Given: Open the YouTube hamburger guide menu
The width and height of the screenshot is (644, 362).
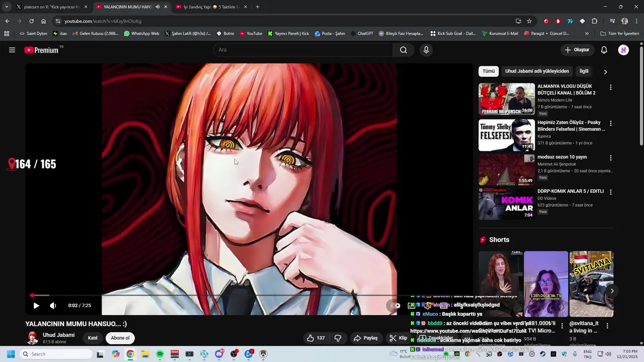Looking at the screenshot, I should click(12, 50).
